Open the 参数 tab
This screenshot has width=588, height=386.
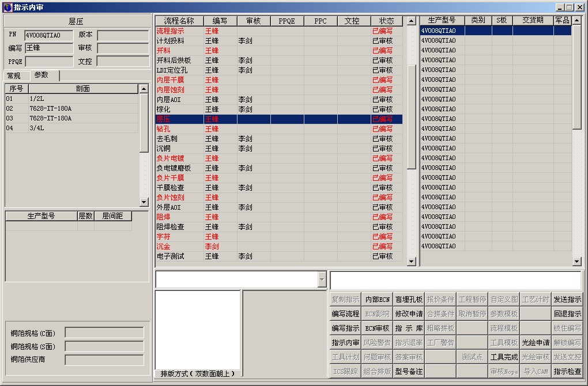(x=42, y=75)
